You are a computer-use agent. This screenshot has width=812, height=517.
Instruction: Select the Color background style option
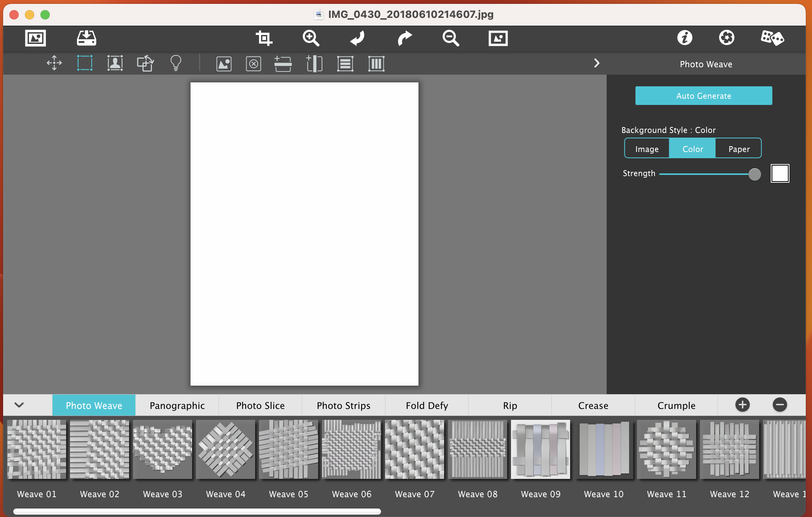pyautogui.click(x=693, y=149)
